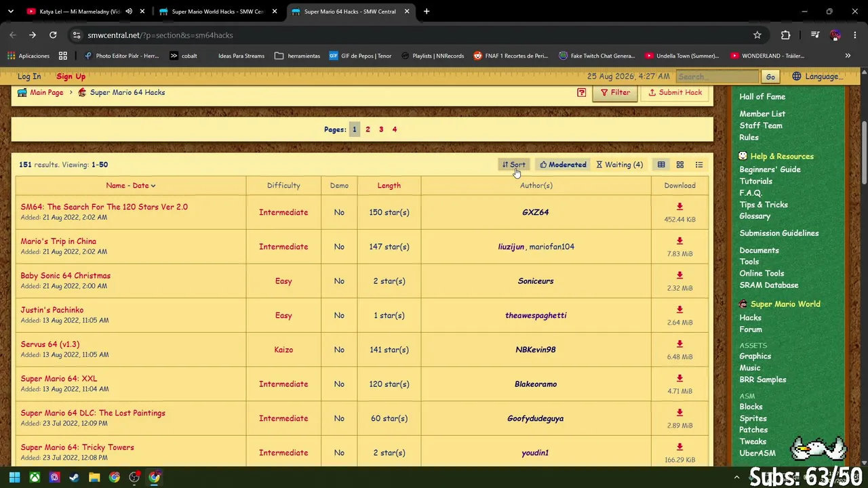Sort by the Name - Date column header

click(131, 186)
